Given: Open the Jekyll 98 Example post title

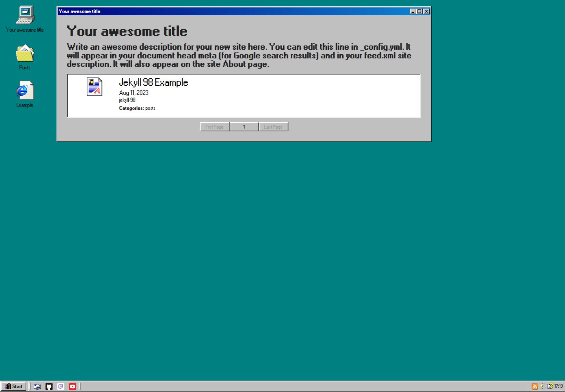Looking at the screenshot, I should 153,82.
